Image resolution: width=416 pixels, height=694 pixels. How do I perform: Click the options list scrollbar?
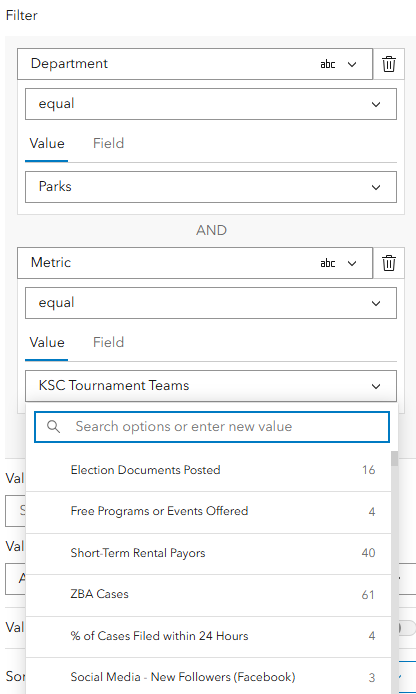pos(395,571)
